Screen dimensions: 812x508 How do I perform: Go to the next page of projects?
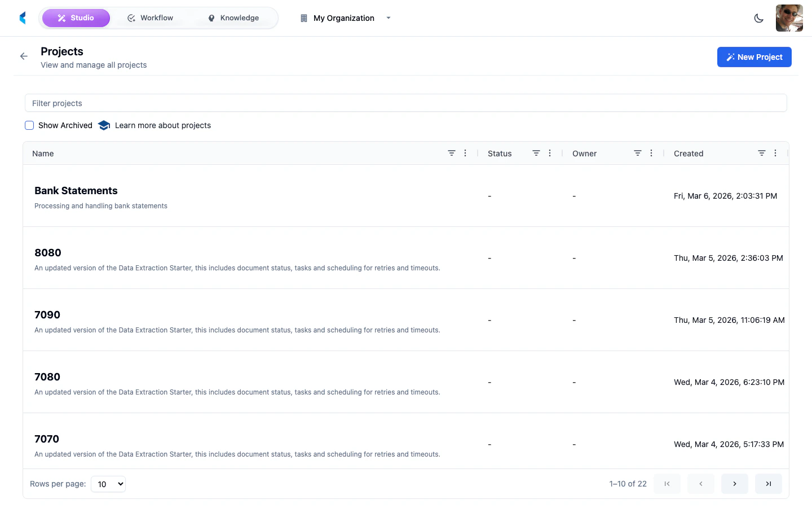pos(734,484)
